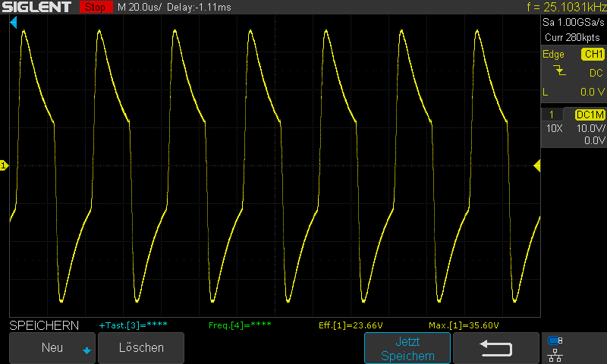Click the LAN network status icon
Viewport: 607px width, 364px height.
[555, 355]
